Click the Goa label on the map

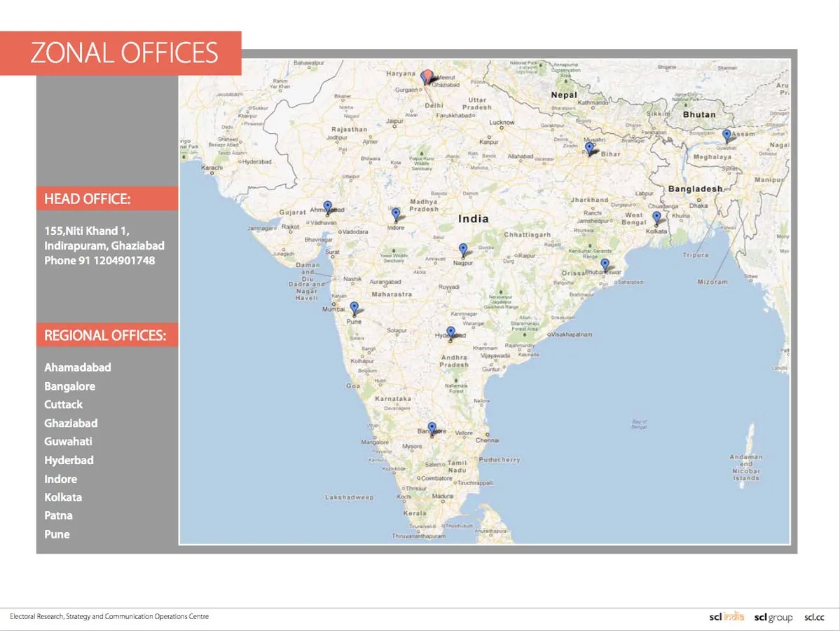click(x=353, y=386)
